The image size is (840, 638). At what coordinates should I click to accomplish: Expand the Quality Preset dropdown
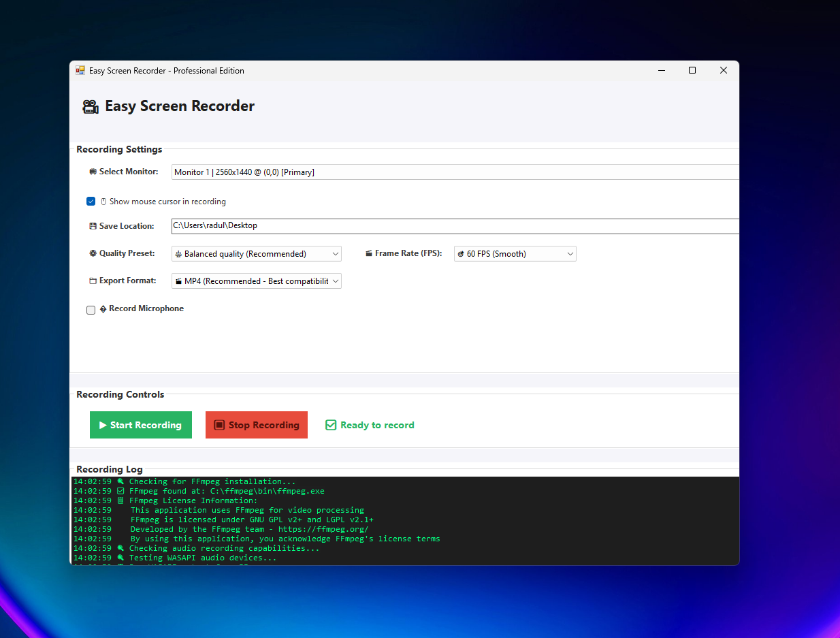pyautogui.click(x=256, y=254)
